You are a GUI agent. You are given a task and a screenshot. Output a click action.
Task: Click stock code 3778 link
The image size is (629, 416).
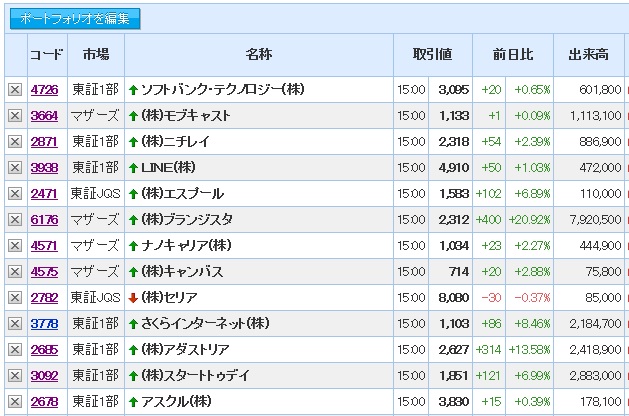pos(44,324)
